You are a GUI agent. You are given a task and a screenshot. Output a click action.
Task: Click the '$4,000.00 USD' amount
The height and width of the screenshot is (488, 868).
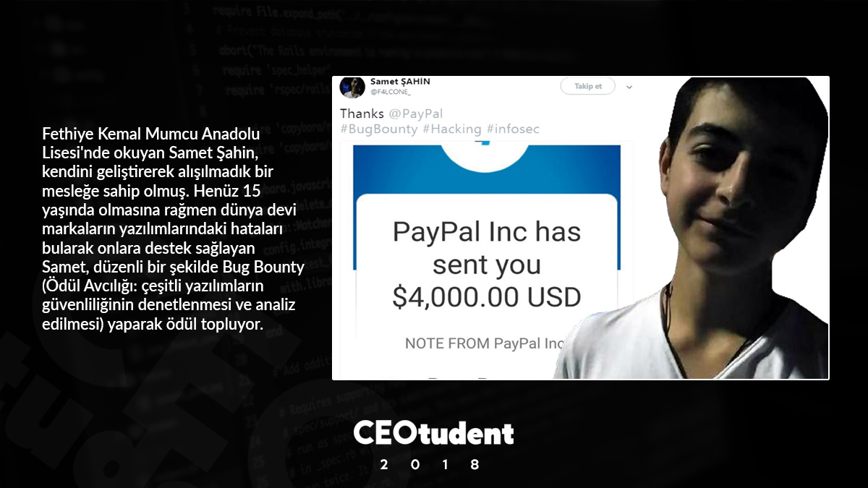point(487,297)
